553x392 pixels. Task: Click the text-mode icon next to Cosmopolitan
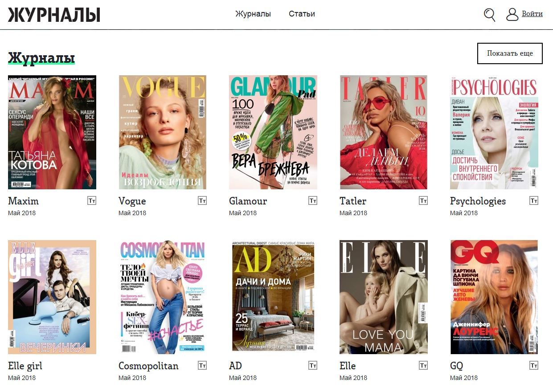coord(202,366)
